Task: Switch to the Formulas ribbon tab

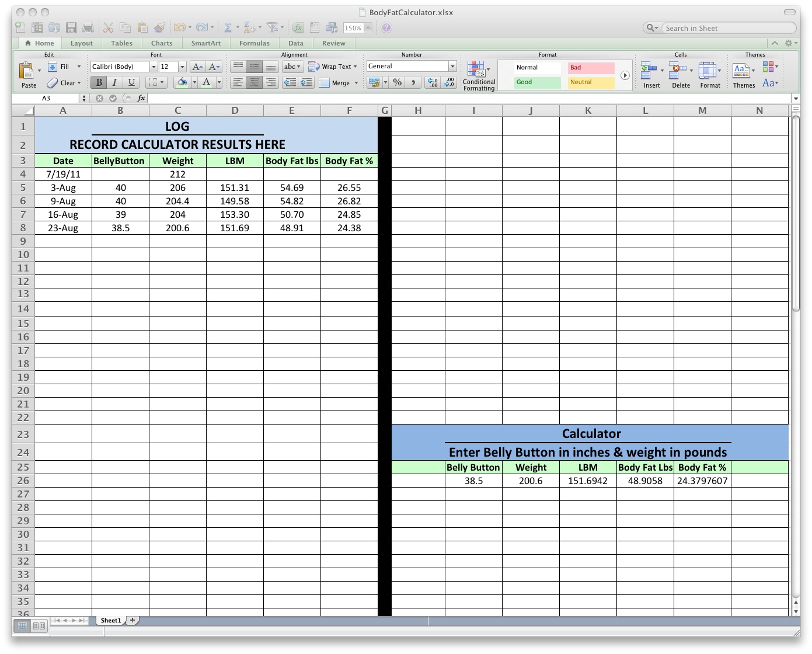Action: [255, 43]
